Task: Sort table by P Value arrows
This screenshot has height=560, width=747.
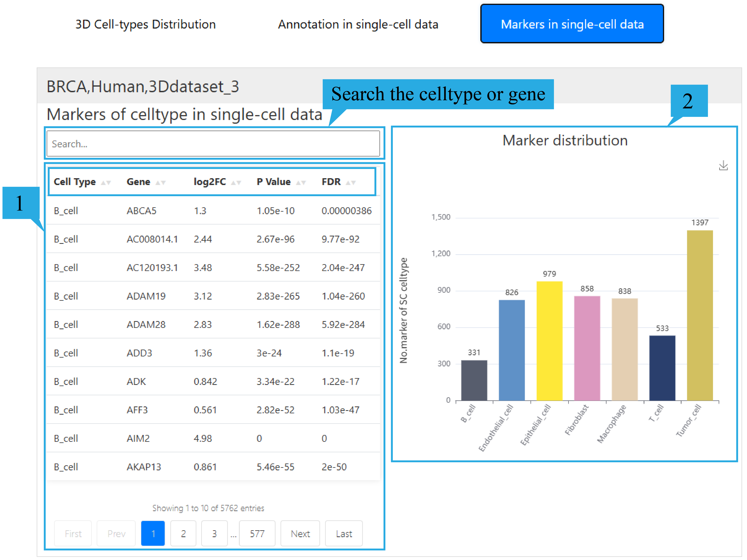Action: click(301, 182)
